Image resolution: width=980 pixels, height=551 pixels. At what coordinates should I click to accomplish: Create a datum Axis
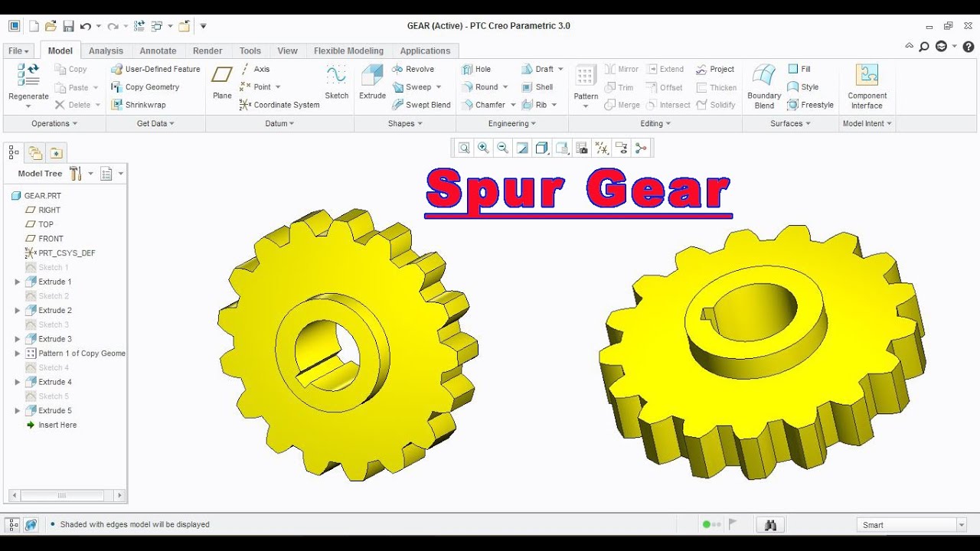(x=254, y=69)
